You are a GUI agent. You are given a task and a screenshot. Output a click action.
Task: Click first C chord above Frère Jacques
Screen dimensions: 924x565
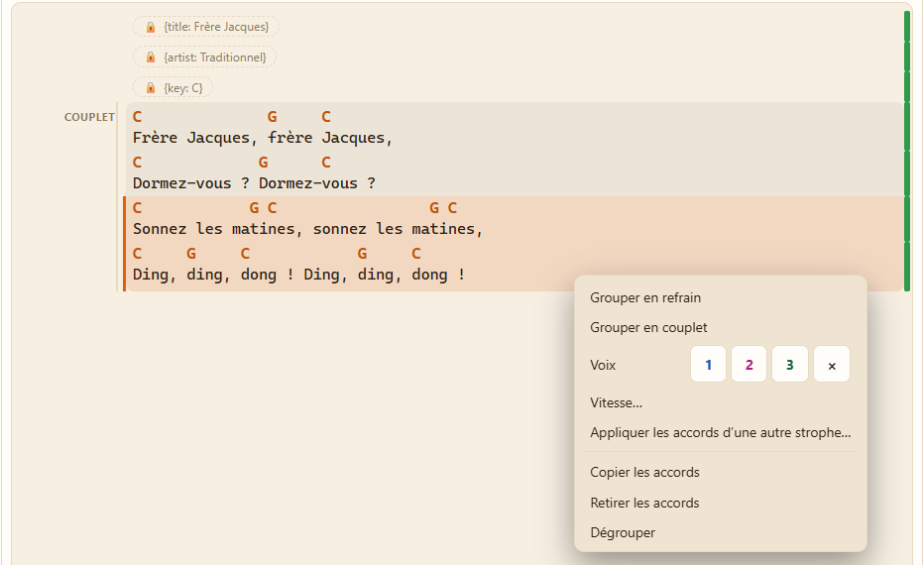pyautogui.click(x=137, y=117)
